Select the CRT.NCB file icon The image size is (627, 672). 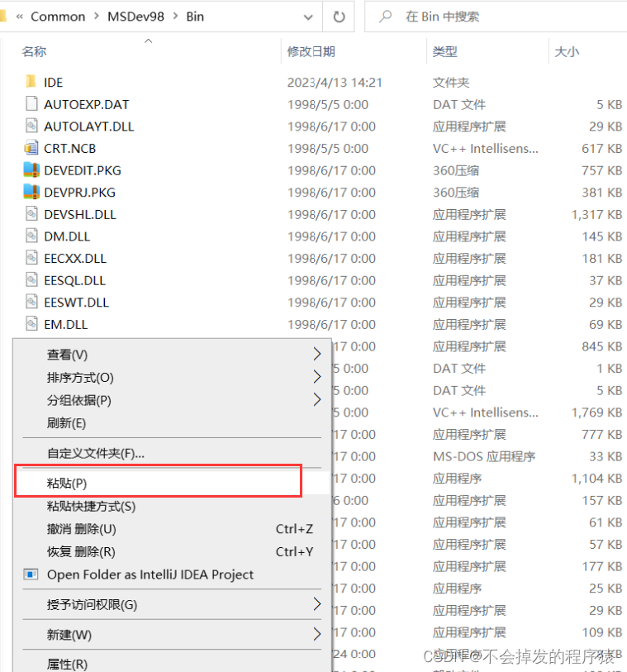coord(31,148)
